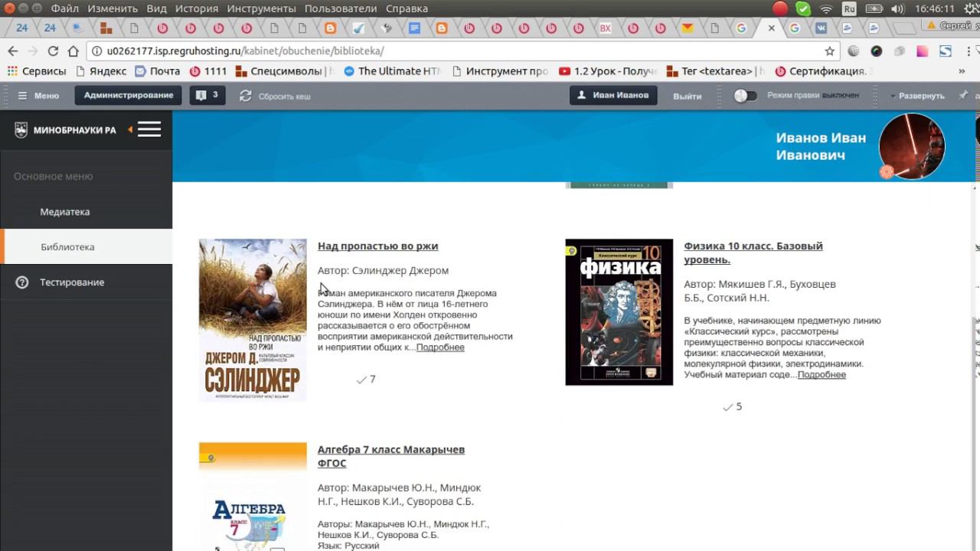Click the user avatar picture
This screenshot has width=980, height=551.
tap(911, 146)
